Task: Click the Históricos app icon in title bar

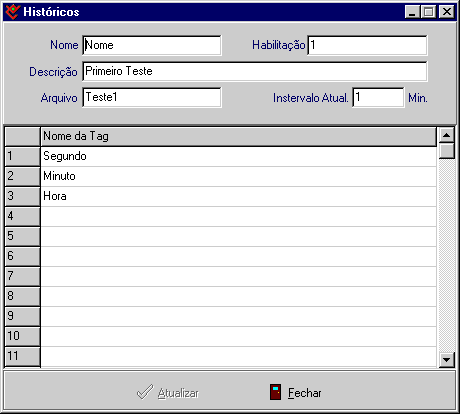Action: coord(13,12)
